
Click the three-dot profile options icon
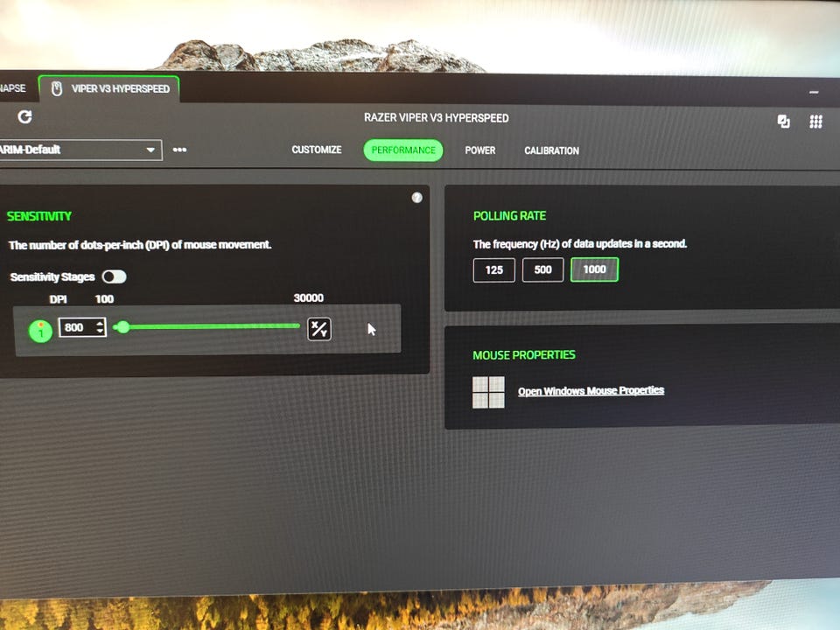(x=179, y=150)
